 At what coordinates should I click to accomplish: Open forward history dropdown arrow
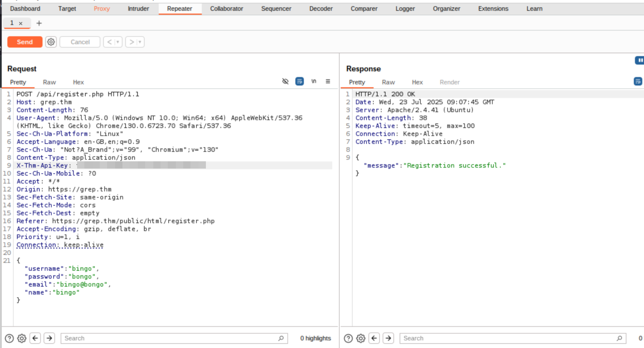(x=140, y=42)
